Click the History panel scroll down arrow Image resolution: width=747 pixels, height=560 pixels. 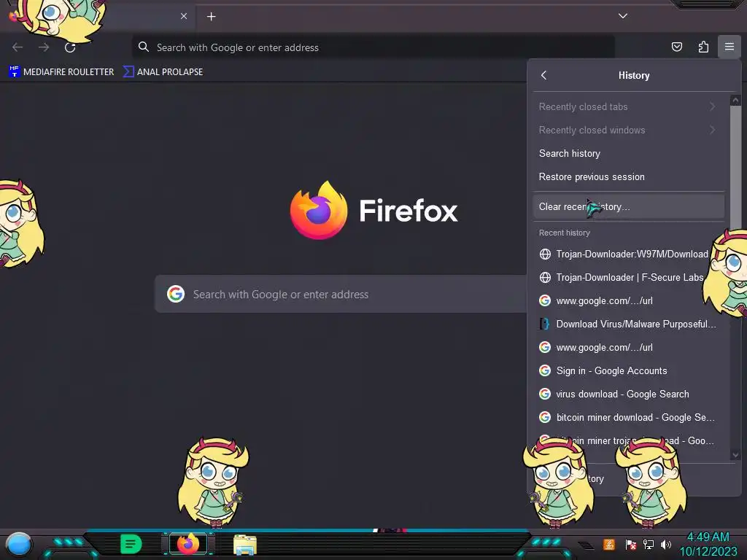coord(735,455)
